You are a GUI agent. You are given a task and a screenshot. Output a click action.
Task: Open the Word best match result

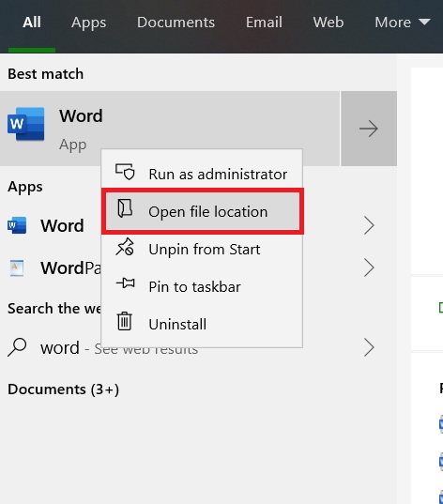(170, 129)
